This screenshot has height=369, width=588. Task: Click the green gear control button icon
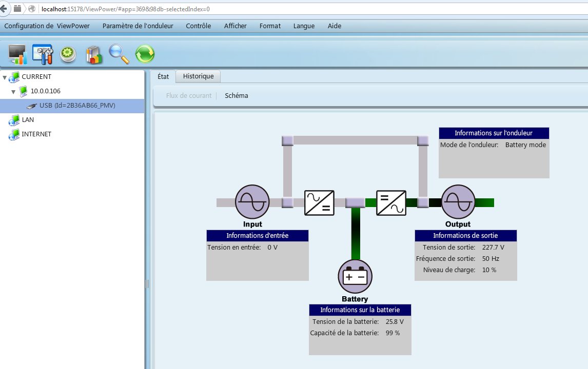point(68,54)
